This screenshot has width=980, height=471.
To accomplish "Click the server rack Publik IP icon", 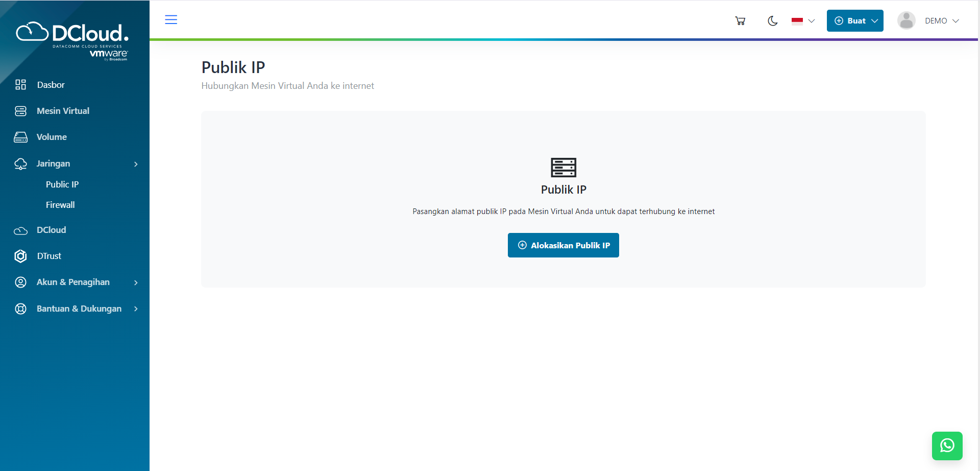I will (x=563, y=168).
